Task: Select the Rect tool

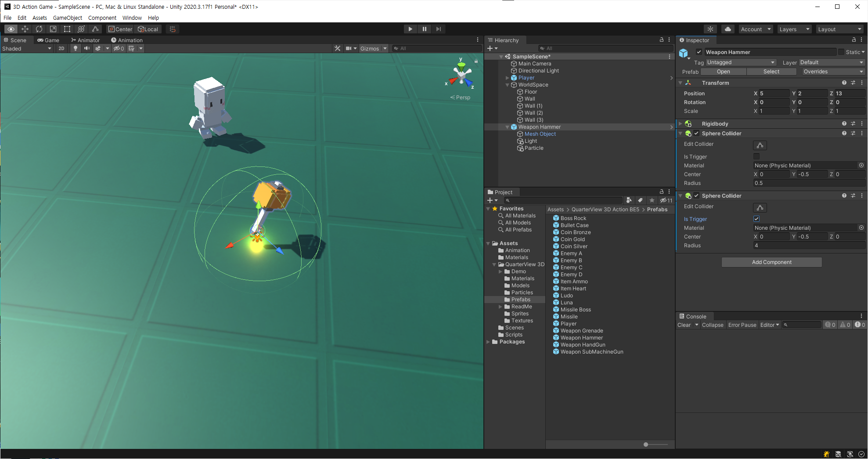Action: 67,29
